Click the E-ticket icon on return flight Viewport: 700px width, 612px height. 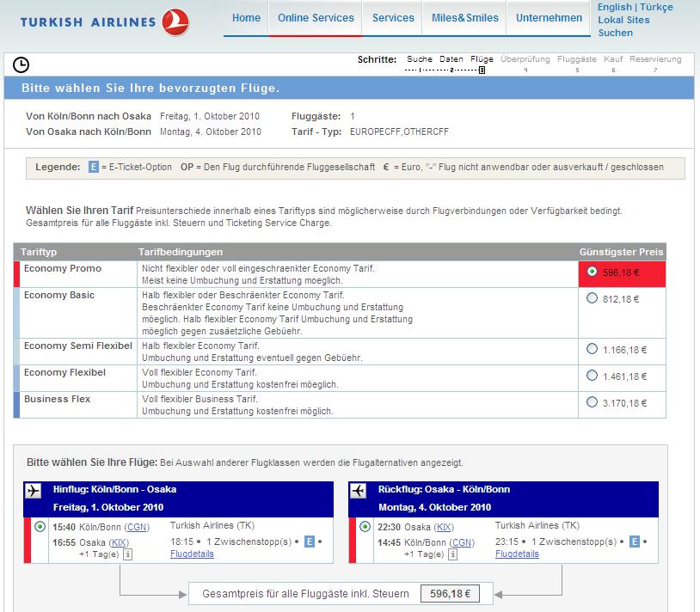click(x=635, y=542)
